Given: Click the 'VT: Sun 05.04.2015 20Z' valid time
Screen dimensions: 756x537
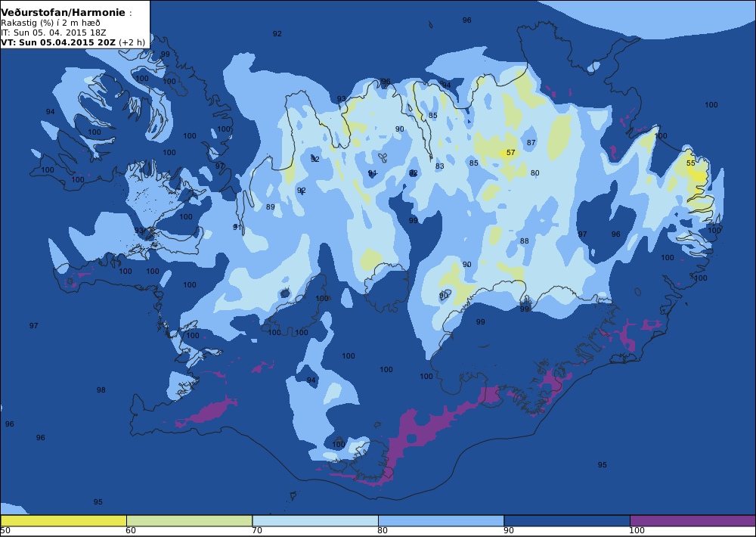Looking at the screenshot, I should tap(58, 42).
